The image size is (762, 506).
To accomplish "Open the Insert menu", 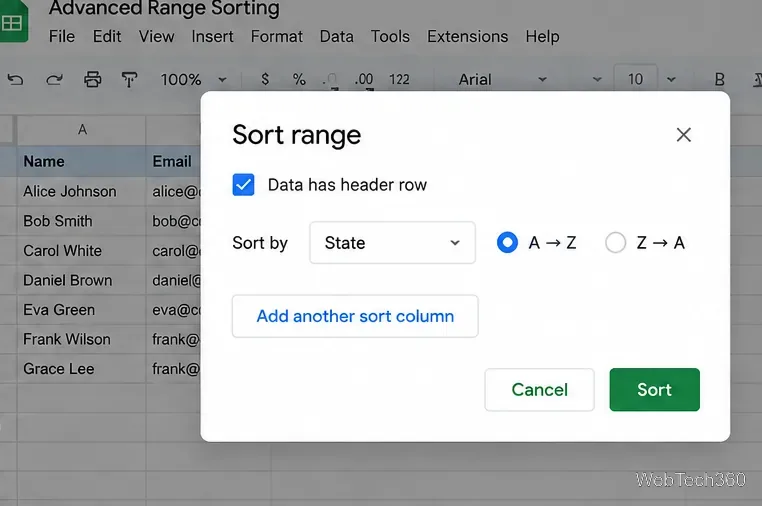I will coord(212,36).
